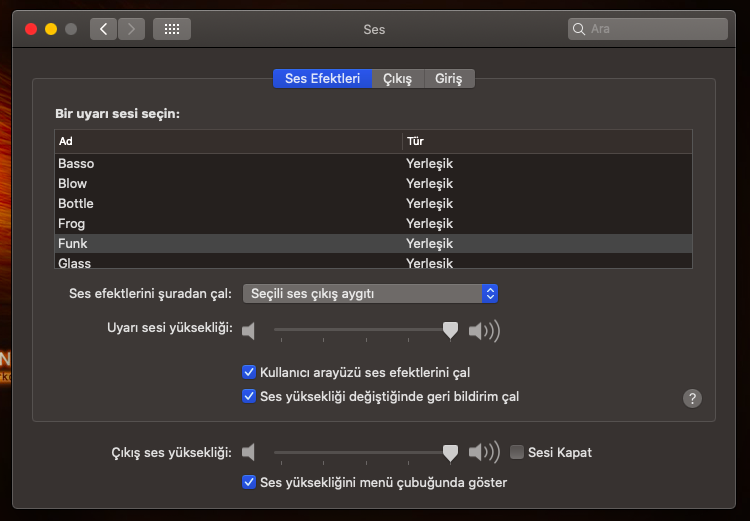Toggle 'Ses yüksekliği değiştiğinde geri bildirim çal'
Image resolution: width=750 pixels, height=521 pixels.
(249, 396)
